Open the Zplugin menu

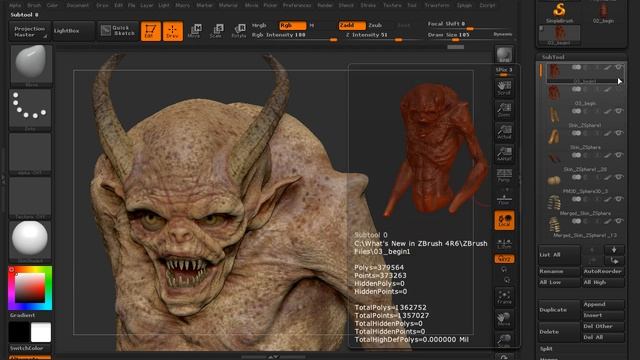click(x=464, y=5)
